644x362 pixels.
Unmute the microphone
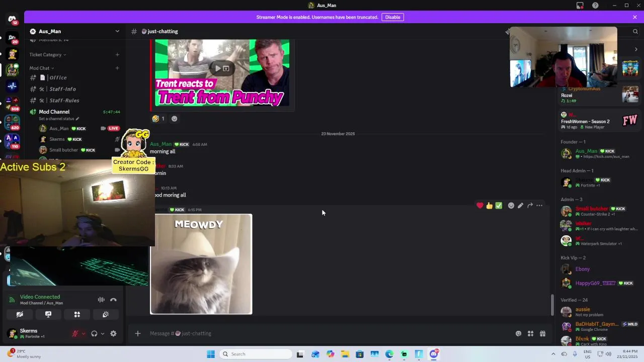tap(75, 333)
